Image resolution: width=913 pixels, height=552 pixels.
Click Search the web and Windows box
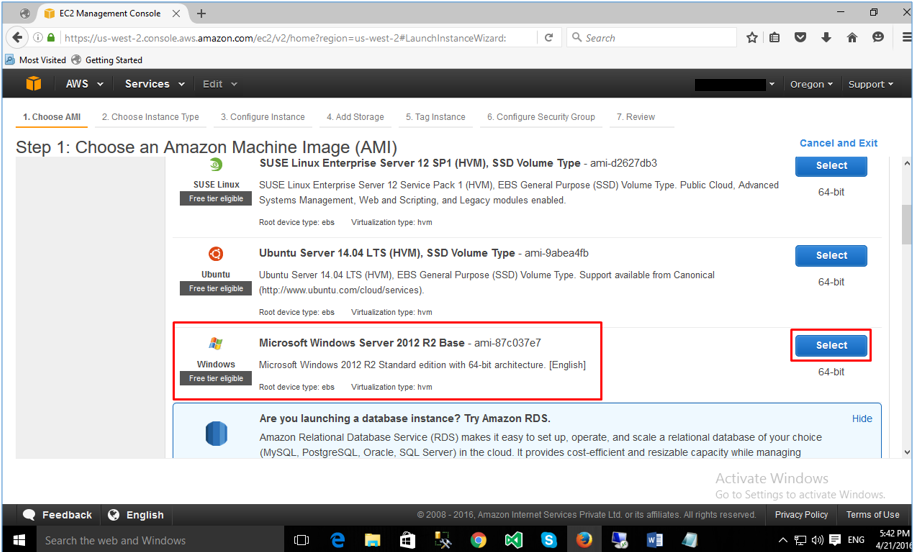tap(160, 540)
